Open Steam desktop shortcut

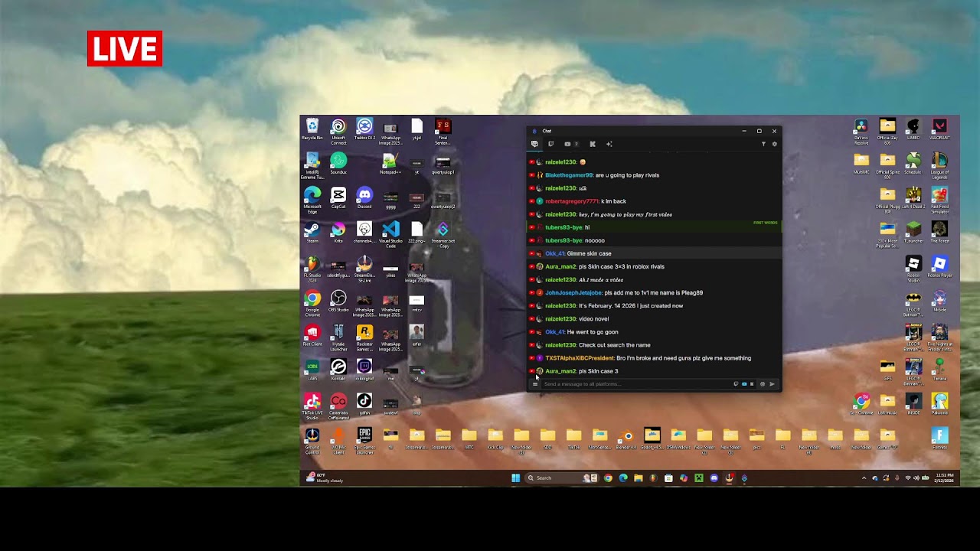click(x=312, y=231)
